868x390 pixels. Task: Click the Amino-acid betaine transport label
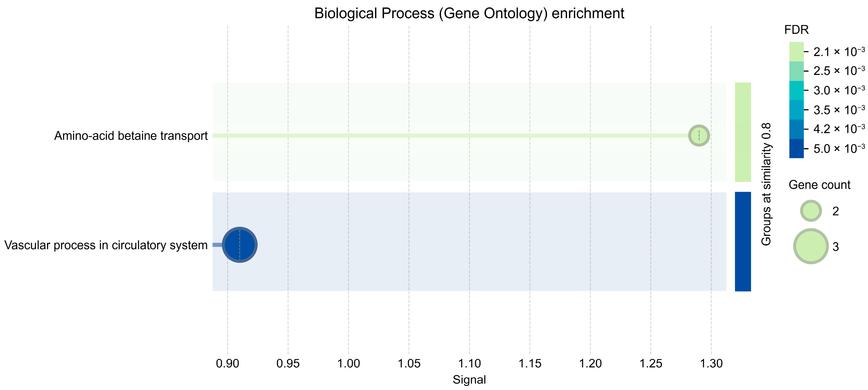(131, 136)
